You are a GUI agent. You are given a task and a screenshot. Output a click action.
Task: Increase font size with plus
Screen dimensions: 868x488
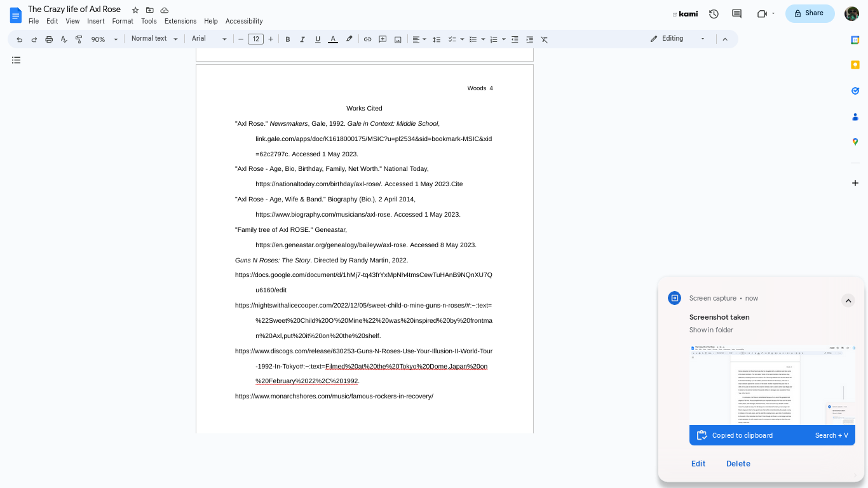[271, 39]
